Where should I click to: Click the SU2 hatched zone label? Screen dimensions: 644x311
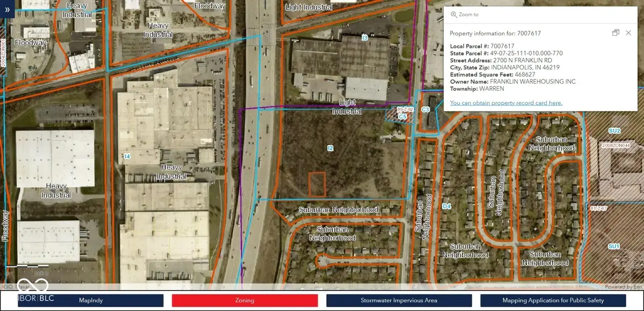(x=614, y=131)
